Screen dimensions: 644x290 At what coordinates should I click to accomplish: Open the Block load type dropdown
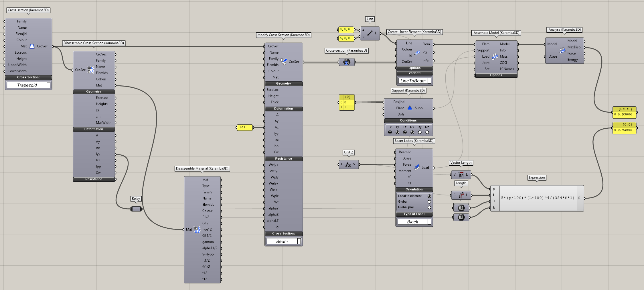point(414,222)
